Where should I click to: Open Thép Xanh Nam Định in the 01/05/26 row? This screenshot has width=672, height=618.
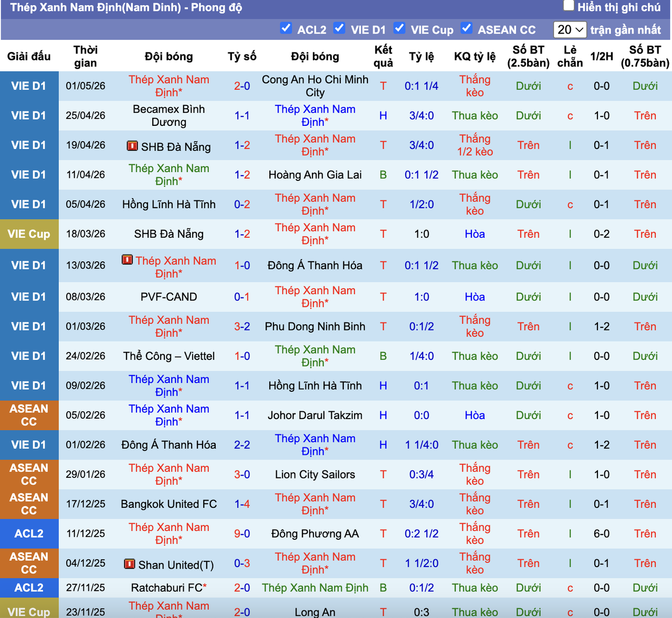point(169,86)
